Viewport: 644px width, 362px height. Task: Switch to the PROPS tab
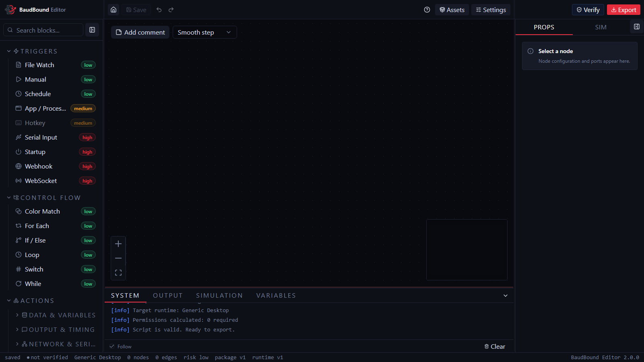(544, 27)
